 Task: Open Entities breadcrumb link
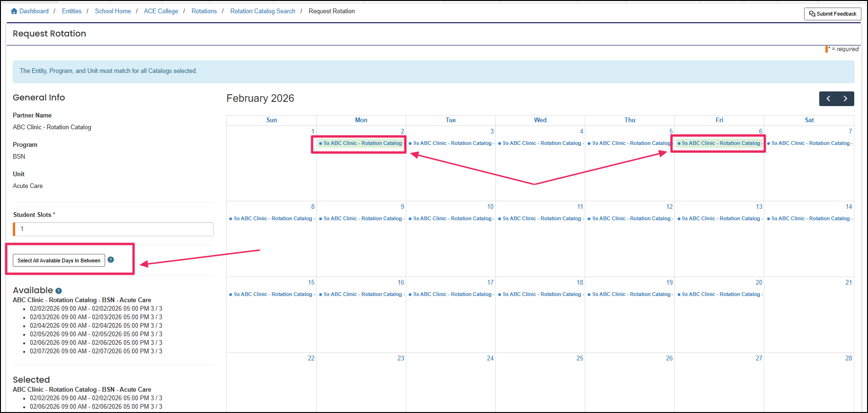point(72,11)
